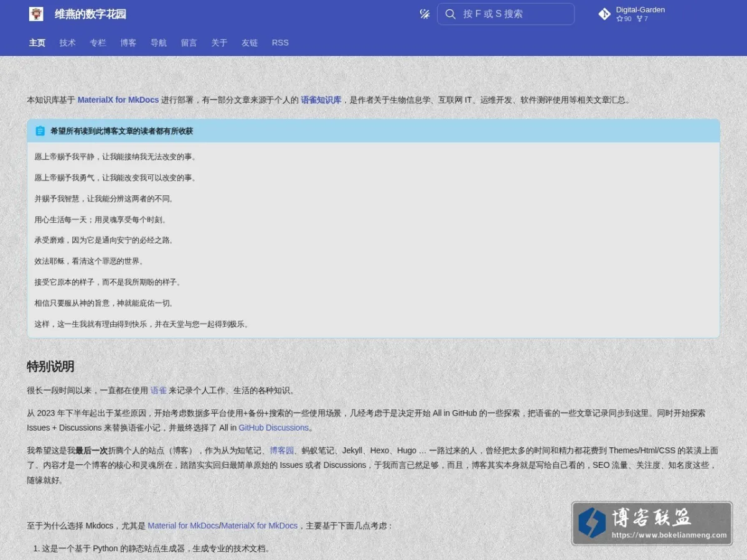Click the line 愿上帝赐予我平静
Viewport: 747px width, 560px height.
[x=116, y=157]
